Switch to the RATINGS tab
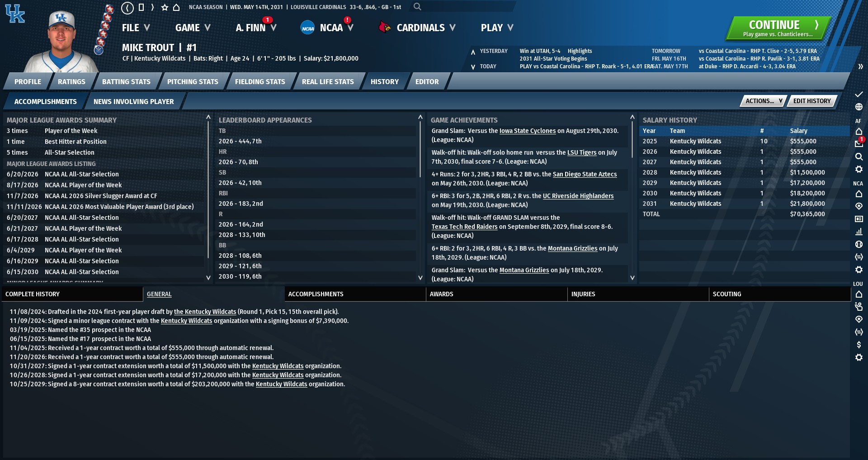Viewport: 868px width, 460px height. (71, 82)
